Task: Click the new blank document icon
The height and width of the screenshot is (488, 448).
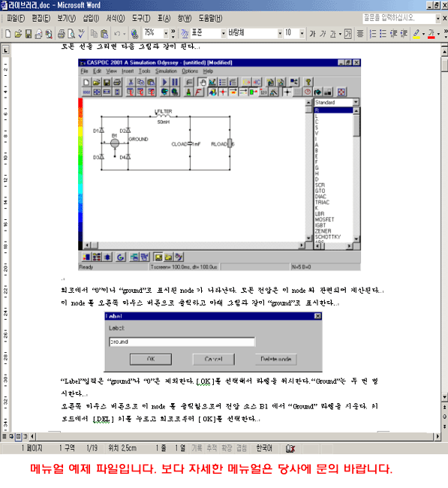Action: [x=8, y=33]
